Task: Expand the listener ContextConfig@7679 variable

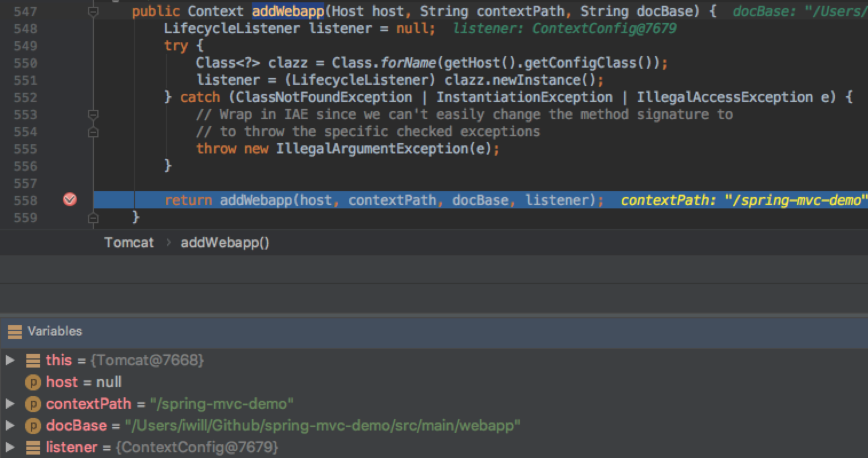Action: [10, 447]
